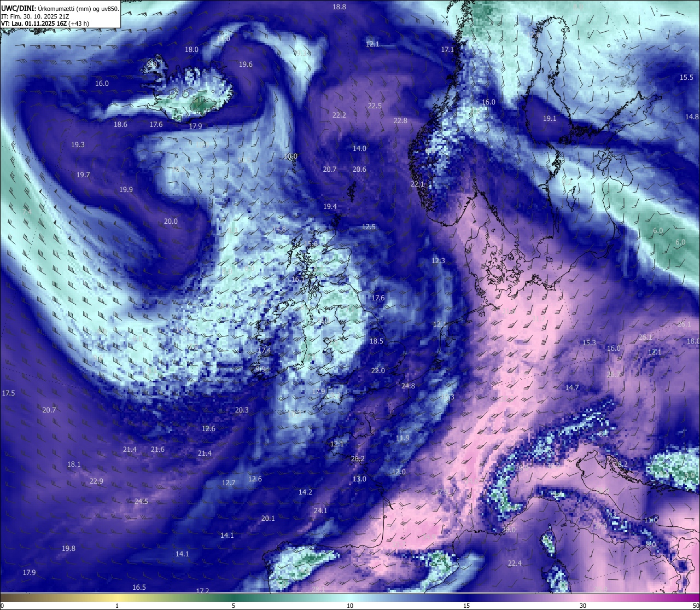Click the map value 14.8
This screenshot has width=700, height=610.
click(692, 117)
